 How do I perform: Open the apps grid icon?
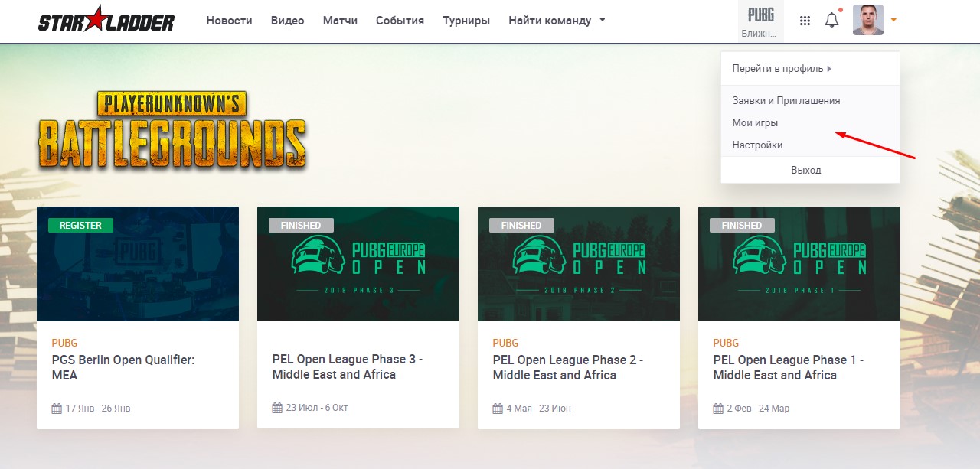point(805,21)
